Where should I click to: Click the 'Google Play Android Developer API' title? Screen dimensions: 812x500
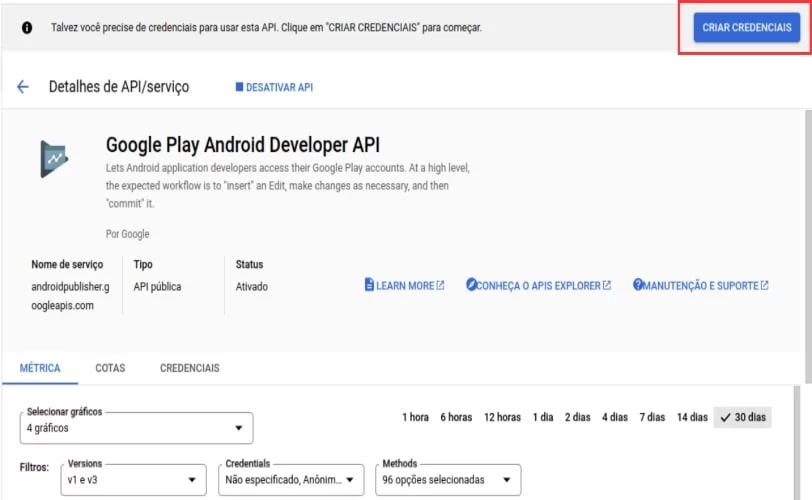pos(242,145)
